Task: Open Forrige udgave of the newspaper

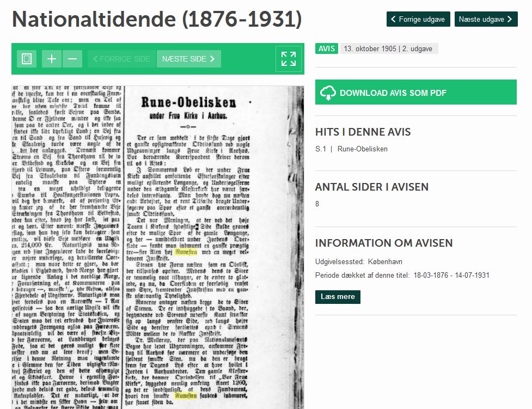Action: 418,19
